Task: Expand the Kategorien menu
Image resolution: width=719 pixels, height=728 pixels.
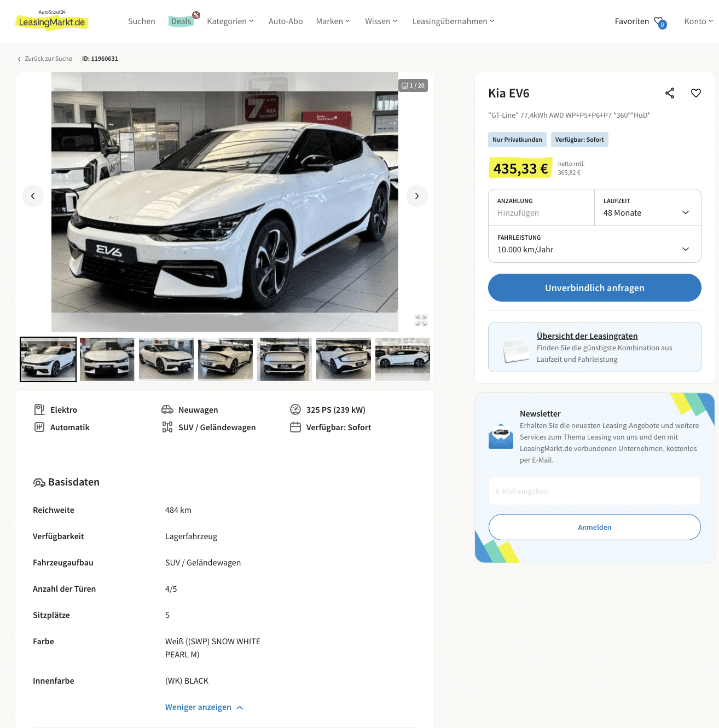Action: (x=230, y=21)
